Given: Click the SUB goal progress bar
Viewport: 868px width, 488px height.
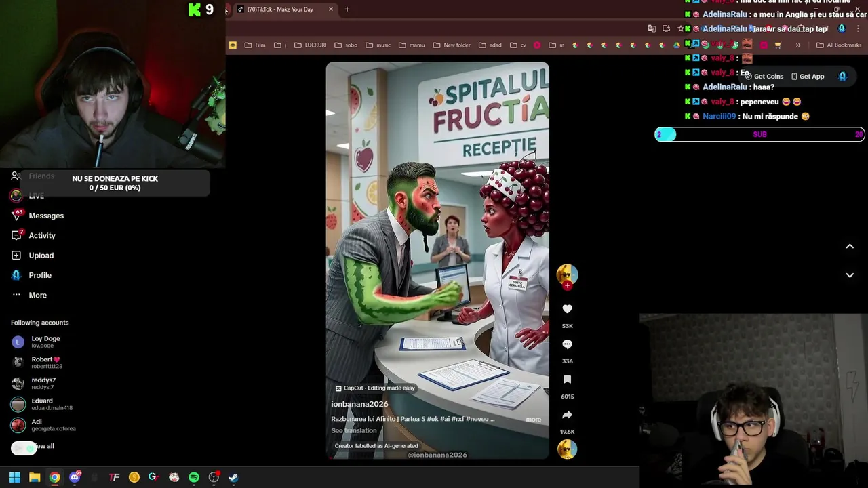Looking at the screenshot, I should 759,134.
